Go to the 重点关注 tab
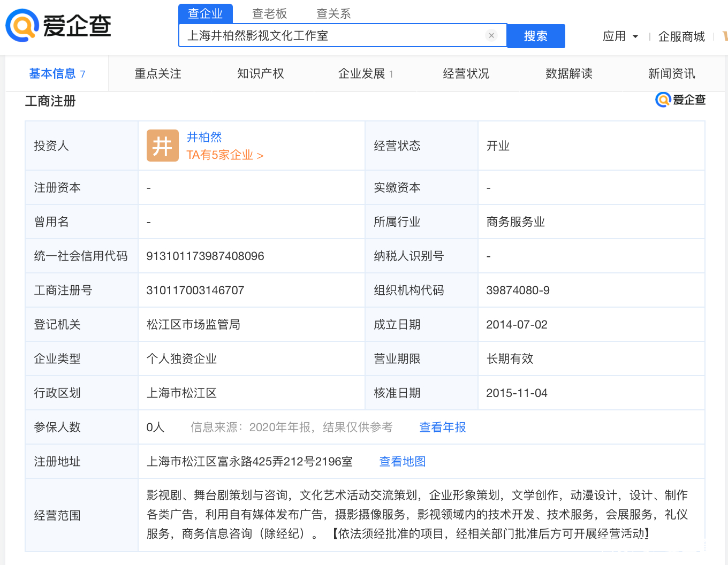 (158, 74)
